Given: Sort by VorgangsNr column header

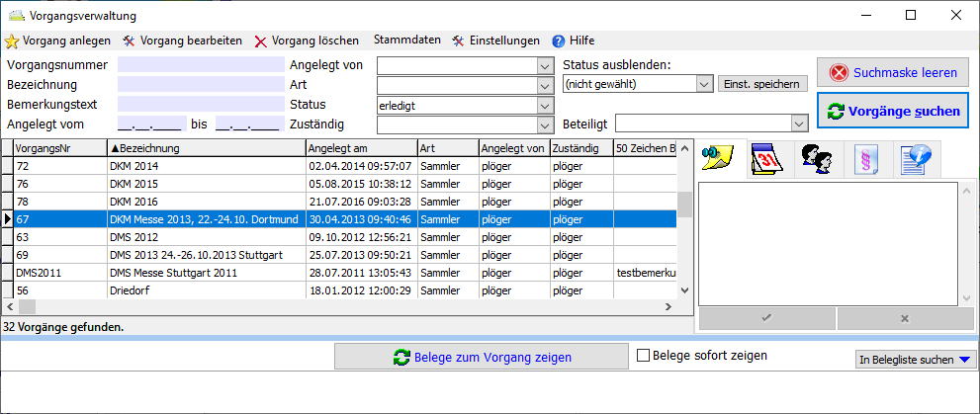Looking at the screenshot, I should pos(60,148).
